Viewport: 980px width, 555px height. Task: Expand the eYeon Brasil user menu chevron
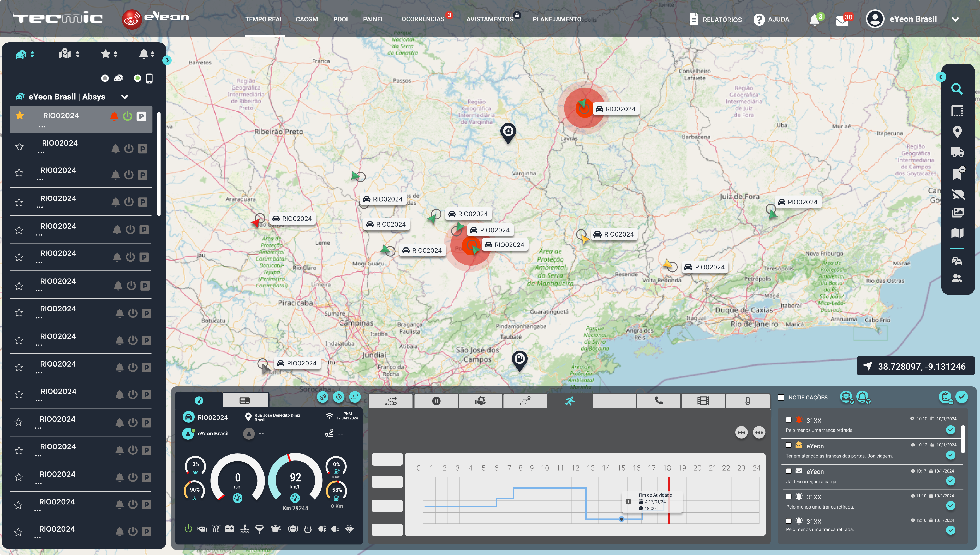click(x=955, y=19)
